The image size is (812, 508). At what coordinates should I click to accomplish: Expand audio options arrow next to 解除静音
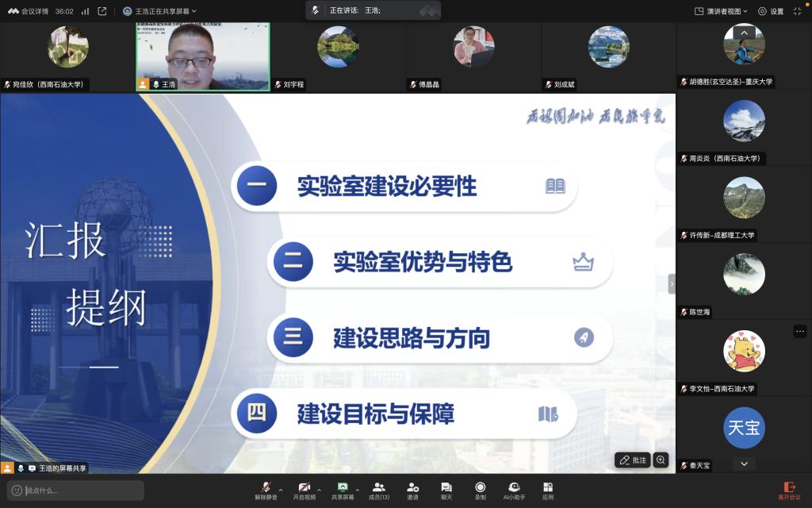(281, 489)
